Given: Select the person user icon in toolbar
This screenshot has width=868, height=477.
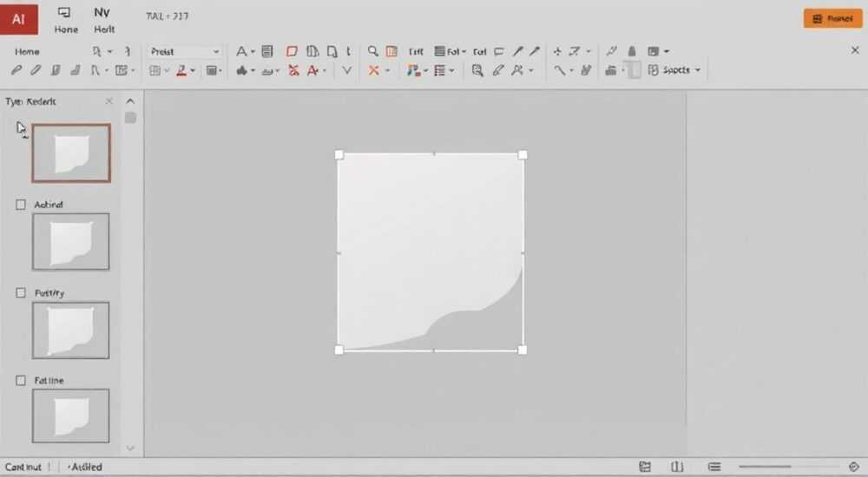Looking at the screenshot, I should (x=517, y=70).
